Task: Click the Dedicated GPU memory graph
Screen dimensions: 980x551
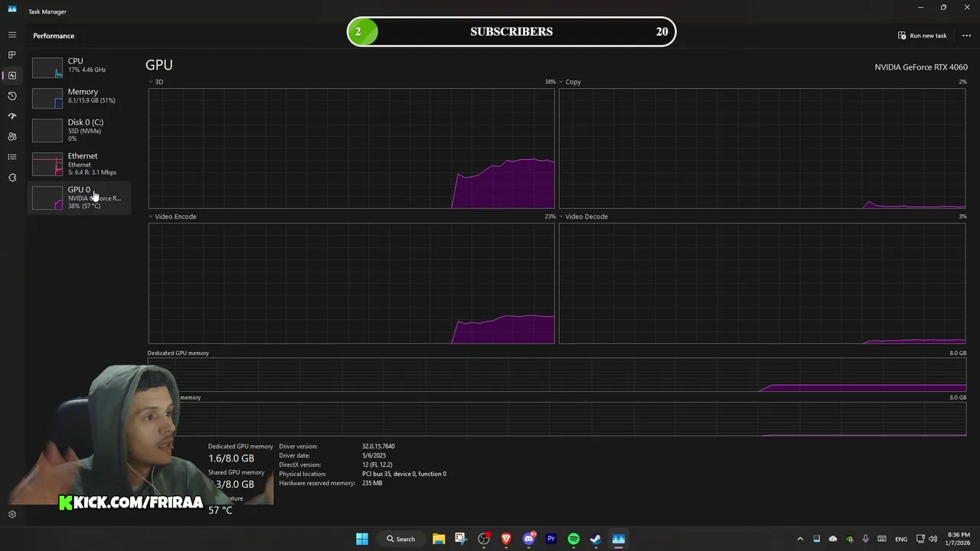Action: coord(557,375)
